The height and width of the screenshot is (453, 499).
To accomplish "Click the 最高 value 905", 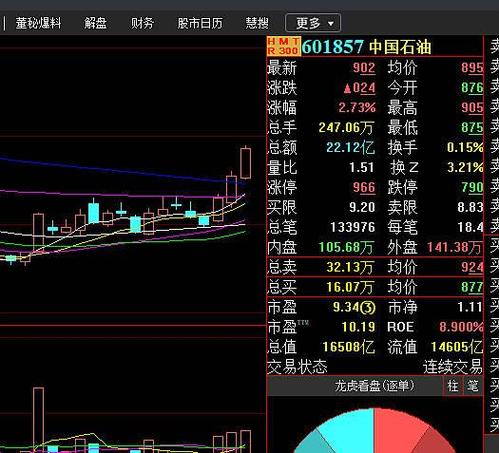I will pyautogui.click(x=472, y=108).
